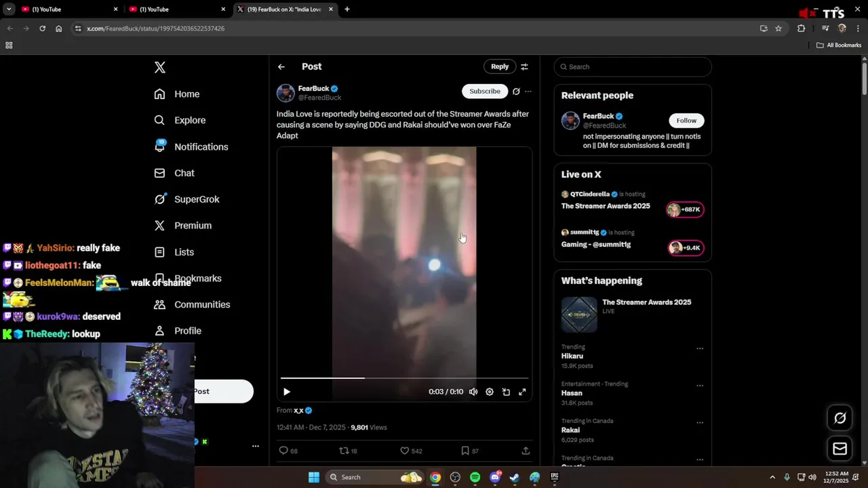
Task: Click the Profile person icon
Action: tap(159, 331)
